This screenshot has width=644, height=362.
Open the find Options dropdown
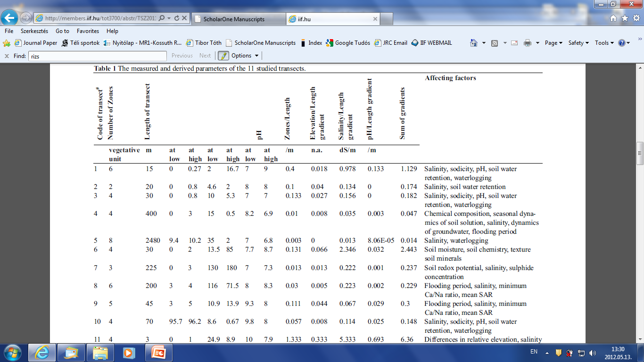pos(245,56)
